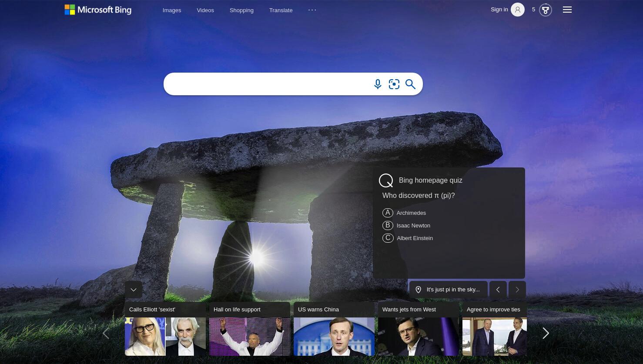Start voice search with microphone icon
643x364 pixels.
pyautogui.click(x=378, y=84)
